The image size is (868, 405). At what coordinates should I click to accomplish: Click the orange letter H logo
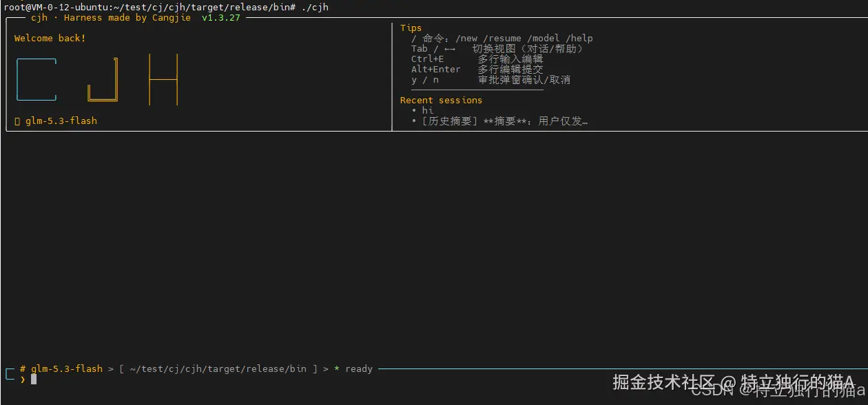[163, 80]
